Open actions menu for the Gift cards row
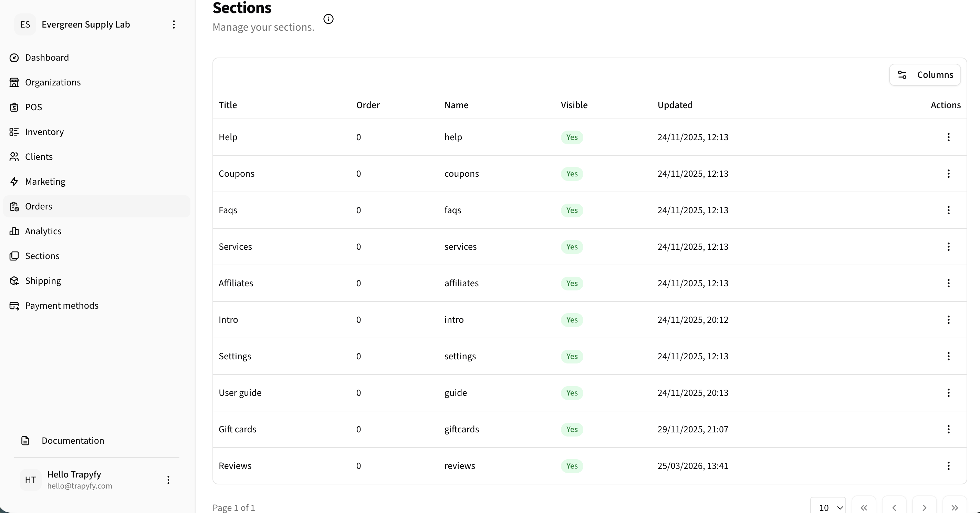This screenshot has width=980, height=513. [948, 429]
